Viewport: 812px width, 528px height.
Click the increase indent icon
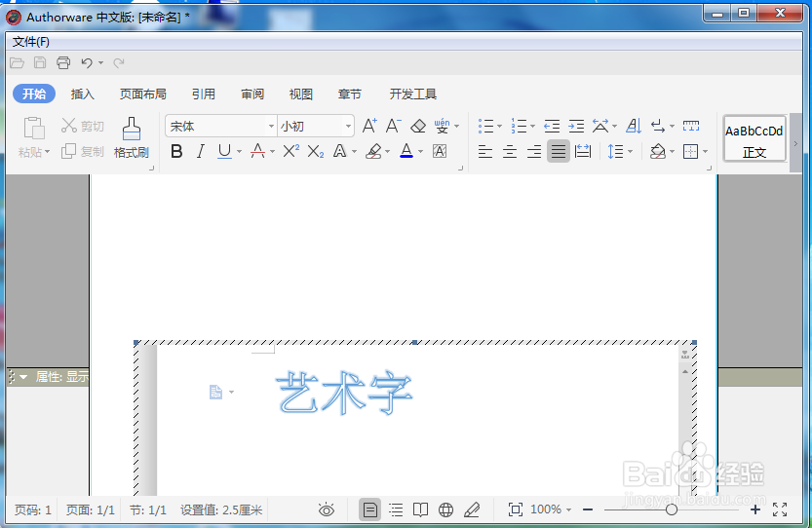[576, 126]
